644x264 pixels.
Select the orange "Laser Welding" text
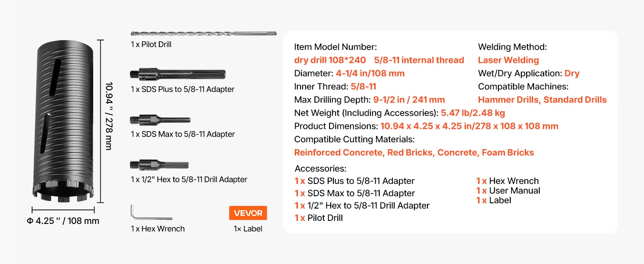[508, 60]
